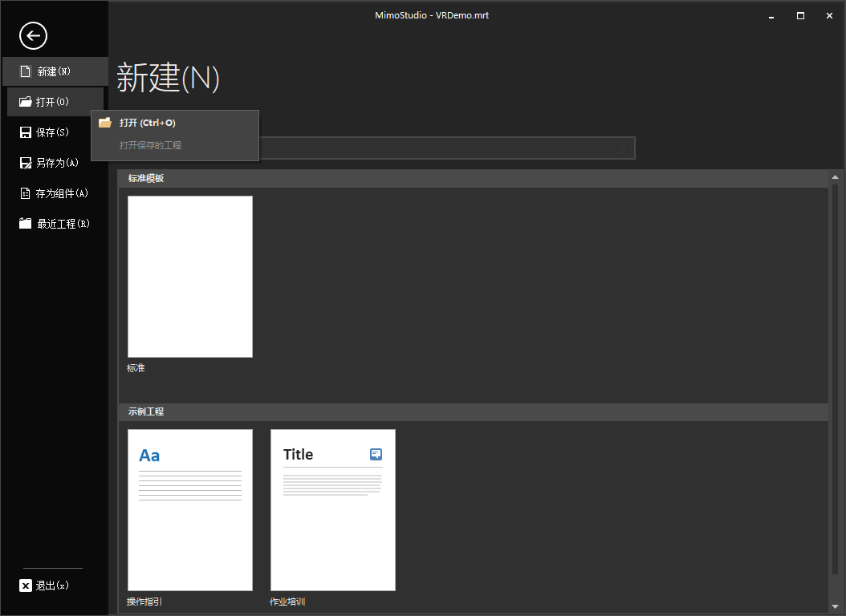Select 打开 (Ctrl+O) in the popup
The width and height of the screenshot is (846, 616).
tap(148, 123)
